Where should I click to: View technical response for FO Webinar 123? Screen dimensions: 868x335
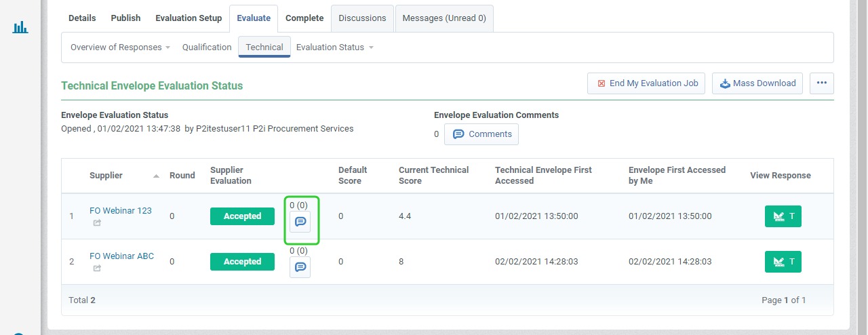pos(783,216)
